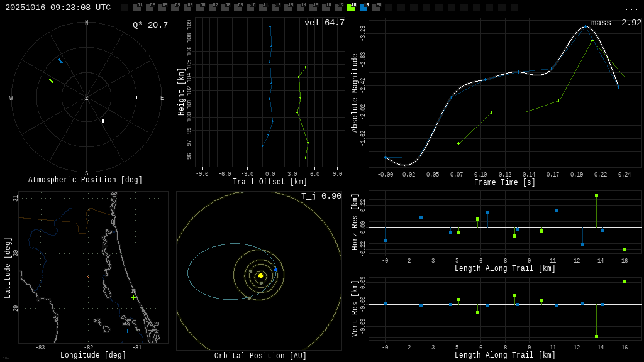Click the zenith 'Z' marker at the polar center
This screenshot has height=362, width=644.
pyautogui.click(x=87, y=98)
